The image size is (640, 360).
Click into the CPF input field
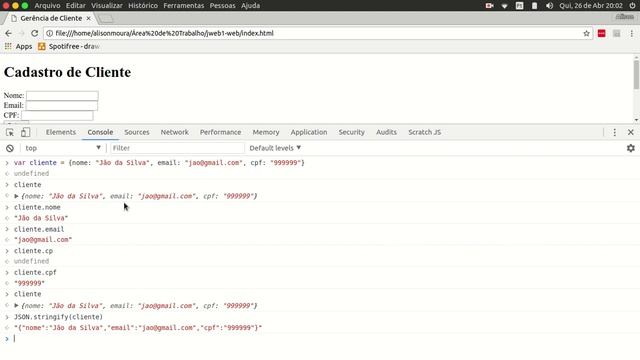57,116
